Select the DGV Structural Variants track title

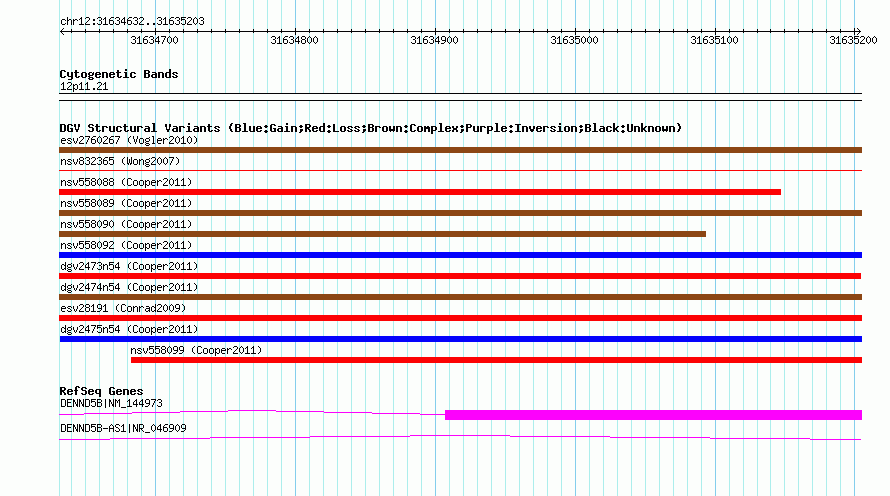tap(371, 128)
